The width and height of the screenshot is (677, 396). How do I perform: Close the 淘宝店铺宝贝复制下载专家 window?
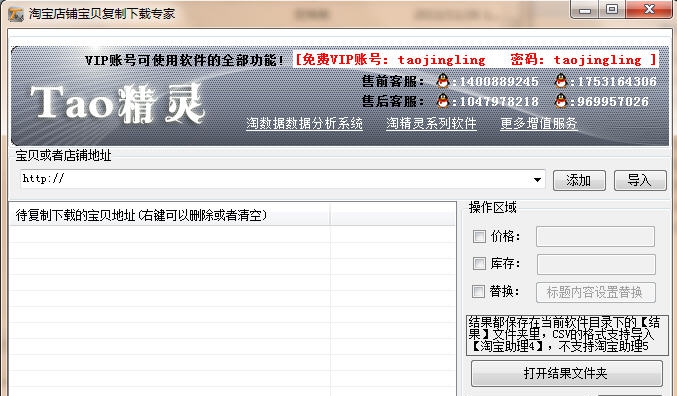[x=649, y=10]
